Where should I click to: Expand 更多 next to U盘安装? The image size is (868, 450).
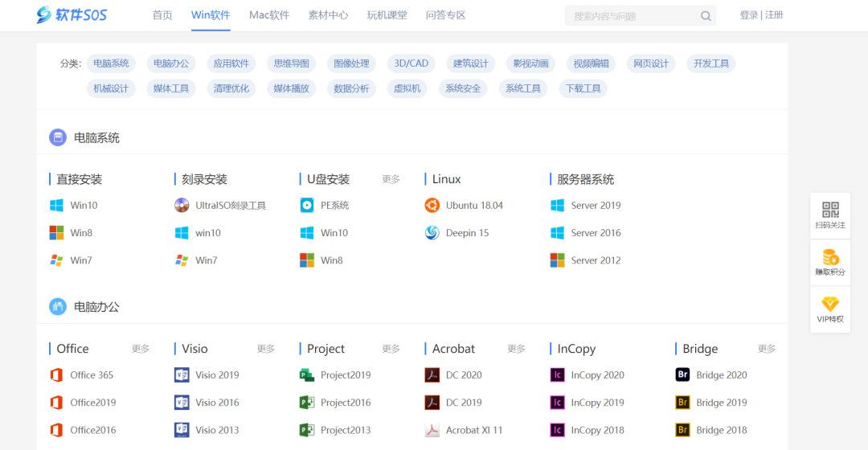pyautogui.click(x=391, y=179)
